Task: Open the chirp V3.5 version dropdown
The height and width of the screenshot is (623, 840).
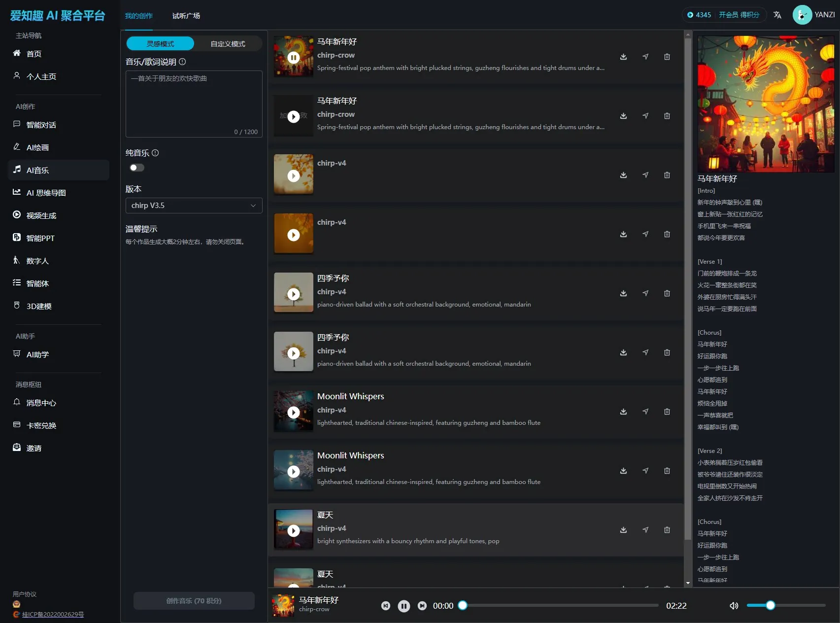Action: coord(194,206)
